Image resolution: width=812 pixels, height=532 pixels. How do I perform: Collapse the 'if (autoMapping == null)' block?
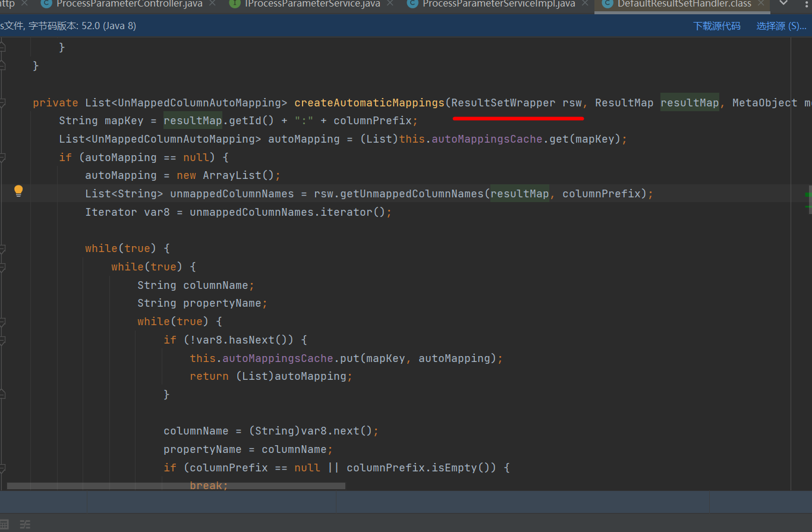pyautogui.click(x=2, y=158)
